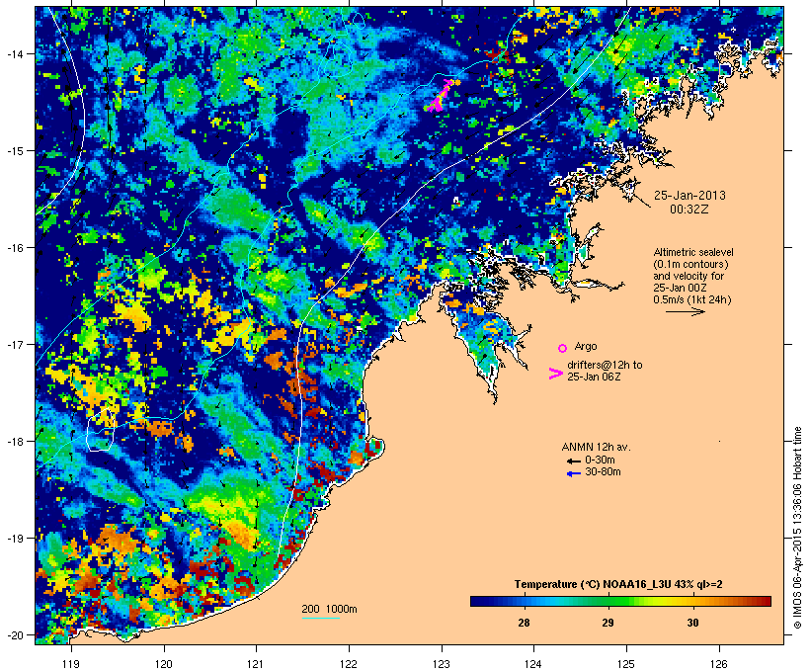Click the latitude axis label -17

(14, 344)
